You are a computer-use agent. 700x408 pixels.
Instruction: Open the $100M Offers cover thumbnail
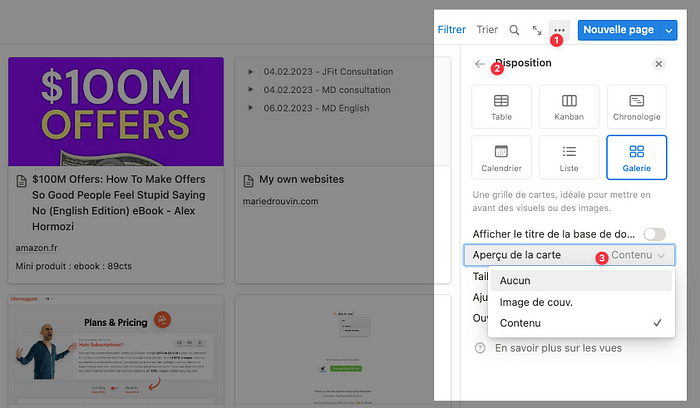point(116,111)
